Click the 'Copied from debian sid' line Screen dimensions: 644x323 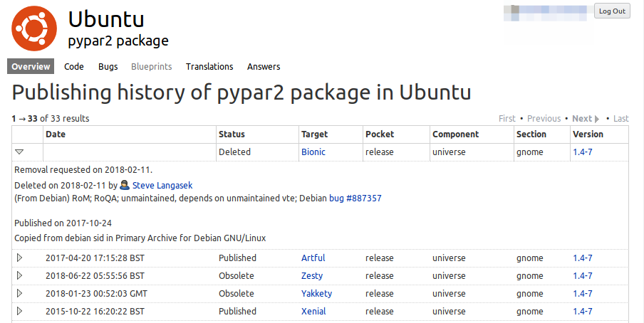140,238
